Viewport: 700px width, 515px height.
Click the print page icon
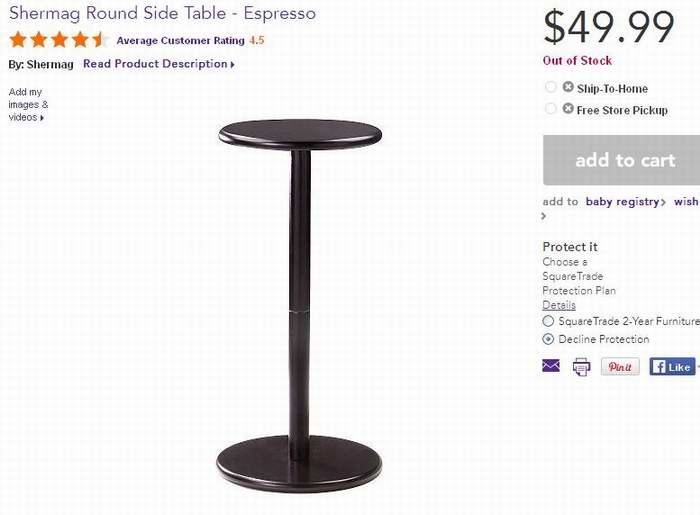click(x=581, y=367)
